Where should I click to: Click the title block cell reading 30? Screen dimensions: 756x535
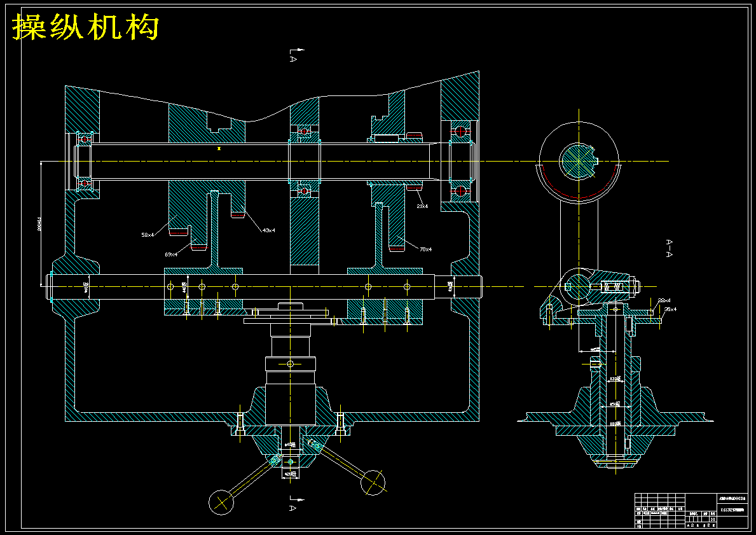[713, 519]
